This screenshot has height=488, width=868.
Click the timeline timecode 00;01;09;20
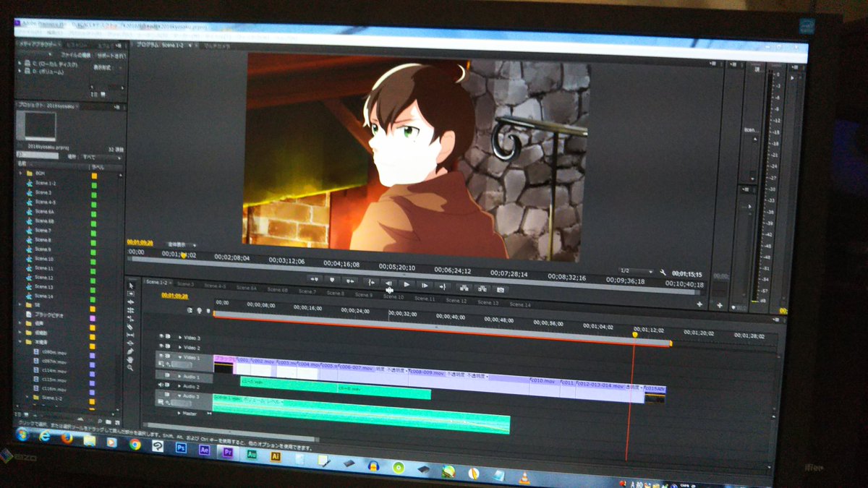tap(175, 296)
